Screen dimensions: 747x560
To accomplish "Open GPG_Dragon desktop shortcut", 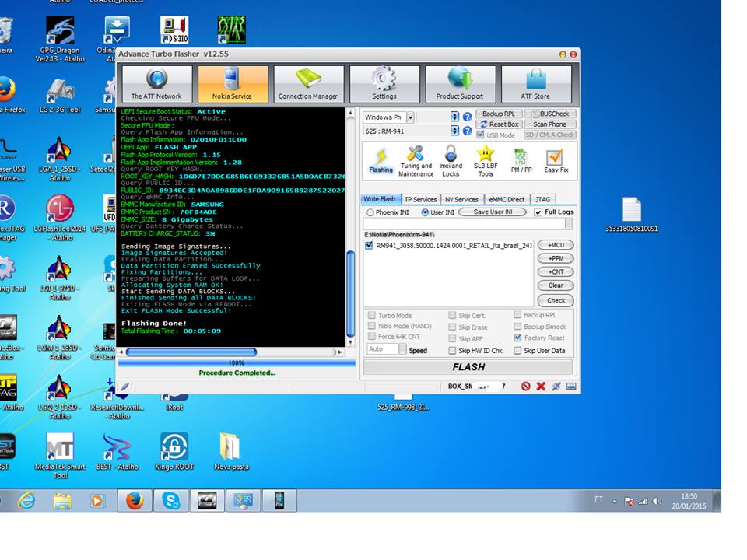I will [60, 40].
